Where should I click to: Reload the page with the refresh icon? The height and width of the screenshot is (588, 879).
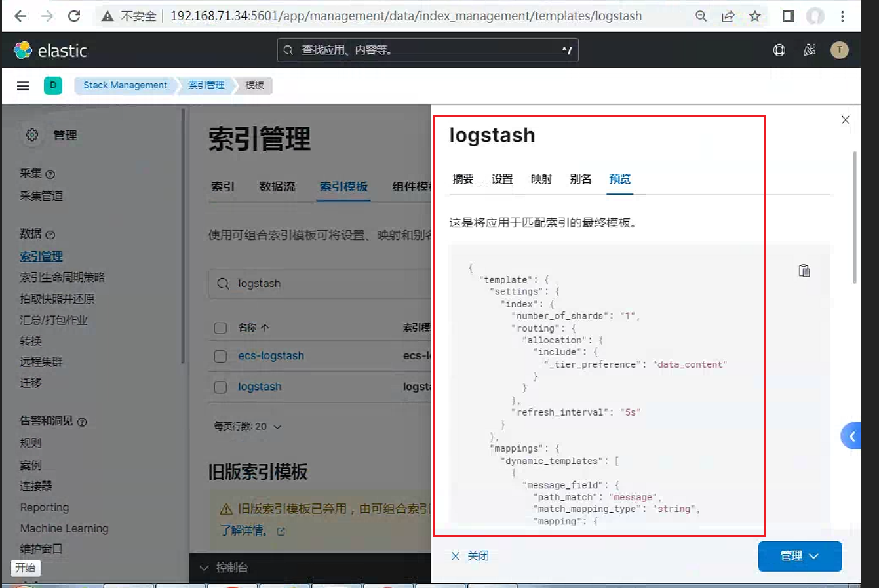(74, 16)
